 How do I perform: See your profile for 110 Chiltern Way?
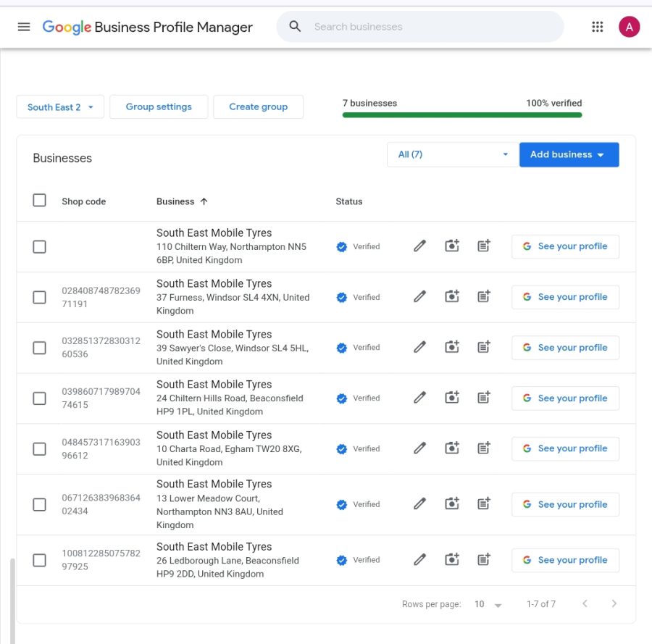click(565, 246)
